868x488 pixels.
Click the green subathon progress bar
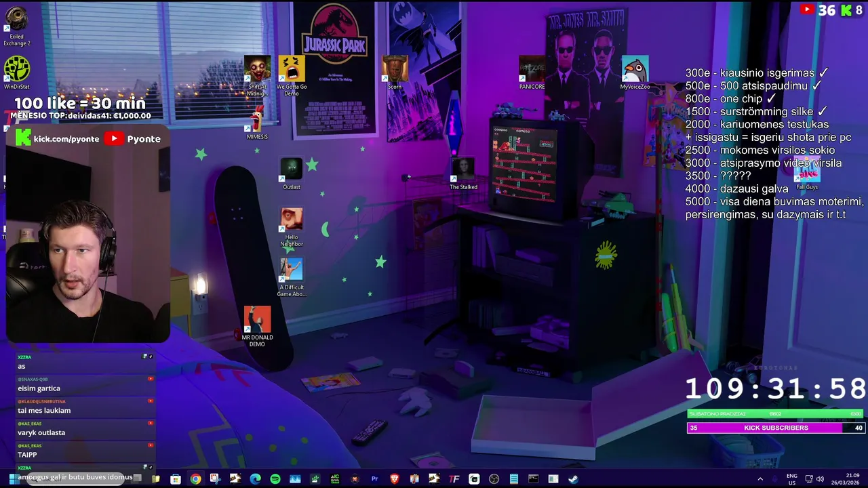tap(776, 413)
